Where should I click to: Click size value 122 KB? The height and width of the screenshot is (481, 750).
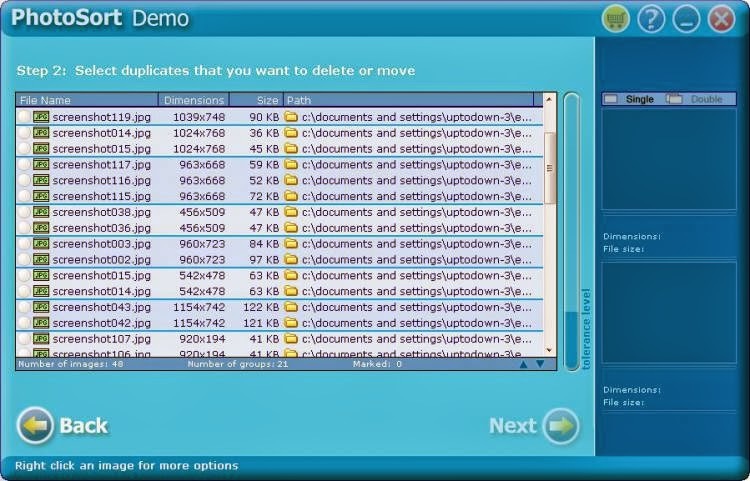tap(261, 307)
